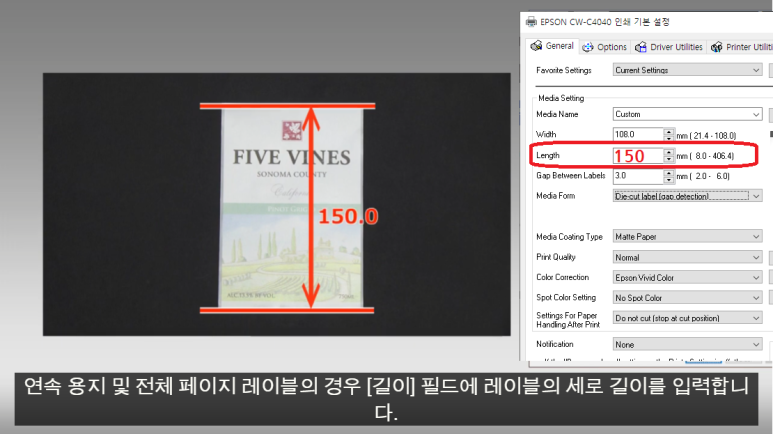Expand the Media Coating Type dropdown
This screenshot has height=434, width=773.
point(688,237)
